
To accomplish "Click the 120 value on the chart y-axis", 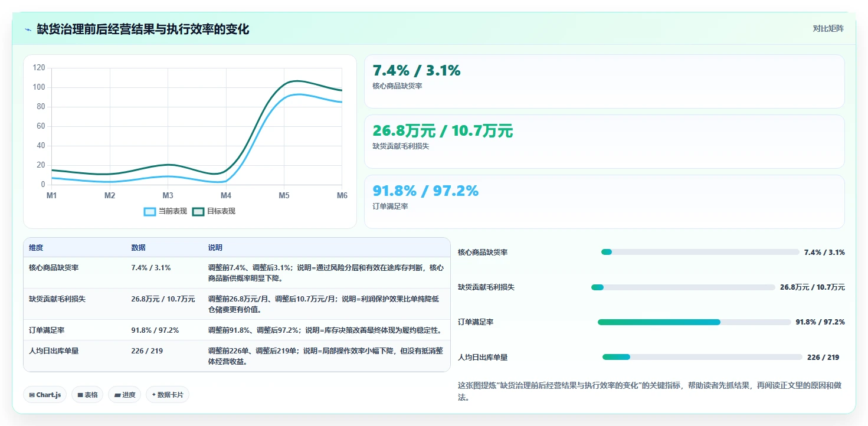I will 39,68.
